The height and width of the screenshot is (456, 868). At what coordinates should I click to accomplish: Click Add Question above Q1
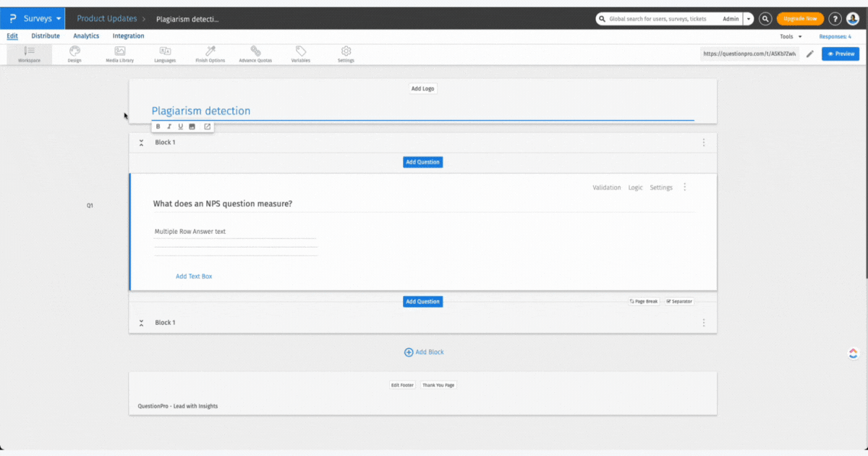(x=422, y=162)
